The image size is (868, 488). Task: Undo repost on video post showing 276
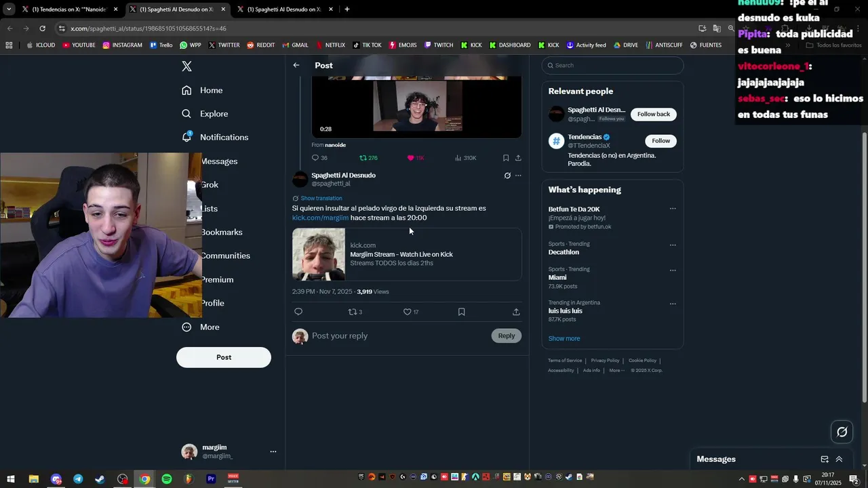pos(368,158)
